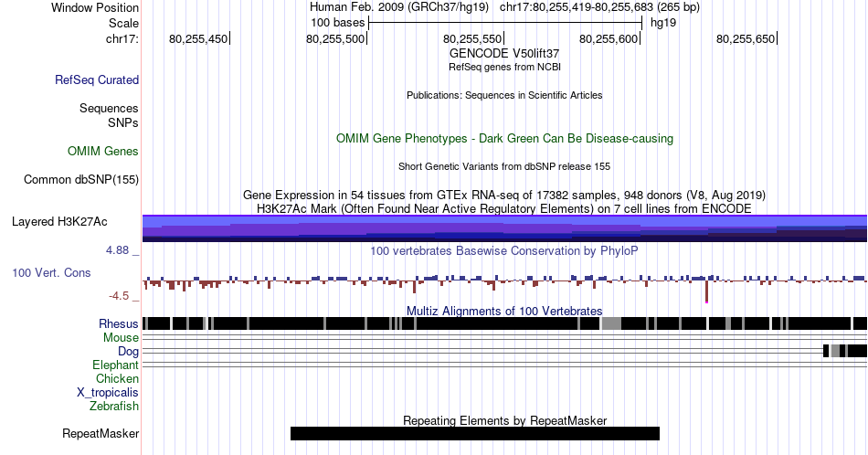Click the deep negative PhyloP conservation spike
Image resolution: width=868 pixels, height=455 pixels.
pyautogui.click(x=706, y=291)
